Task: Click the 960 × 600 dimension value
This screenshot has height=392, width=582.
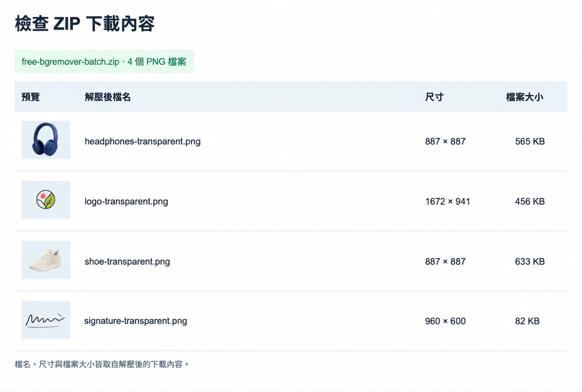Action: coord(445,321)
